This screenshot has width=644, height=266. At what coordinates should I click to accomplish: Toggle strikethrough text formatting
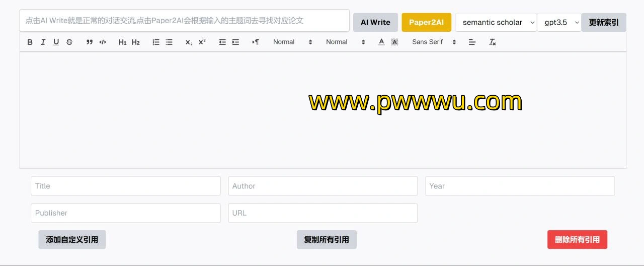[x=69, y=42]
